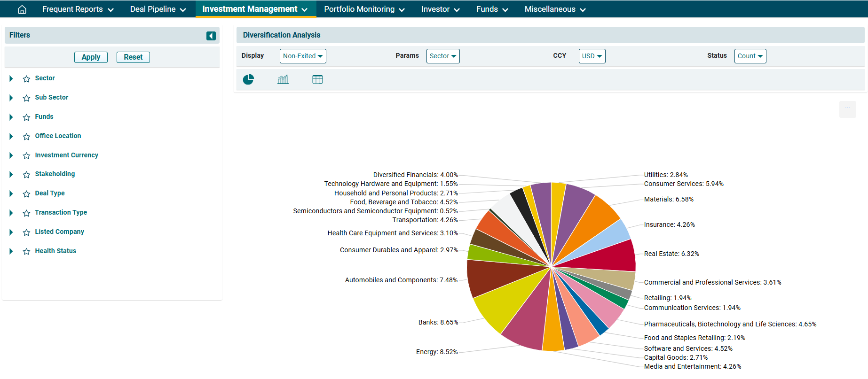Click the Reset filters button
The height and width of the screenshot is (379, 868).
pos(133,57)
